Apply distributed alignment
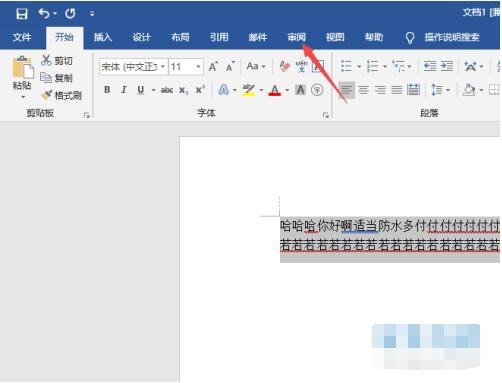 tap(413, 90)
